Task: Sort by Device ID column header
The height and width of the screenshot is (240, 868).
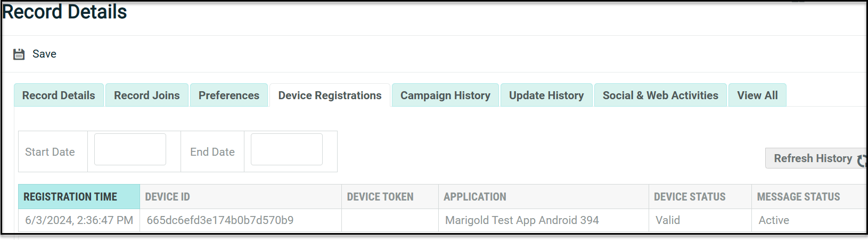Action: point(167,197)
